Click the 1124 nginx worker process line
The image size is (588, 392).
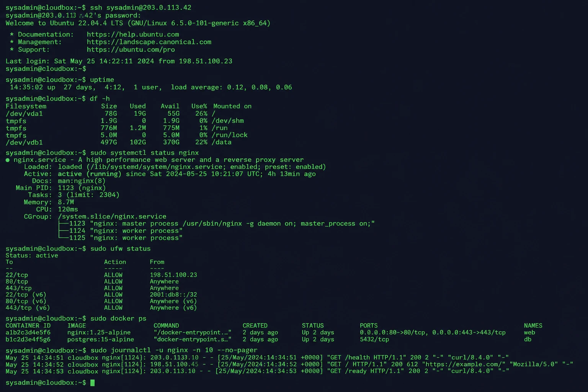point(120,231)
